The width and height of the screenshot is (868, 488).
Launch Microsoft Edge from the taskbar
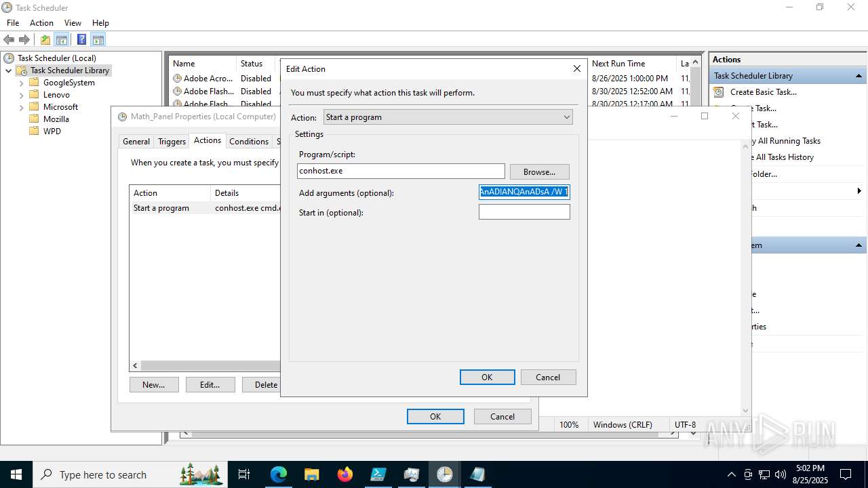[279, 474]
